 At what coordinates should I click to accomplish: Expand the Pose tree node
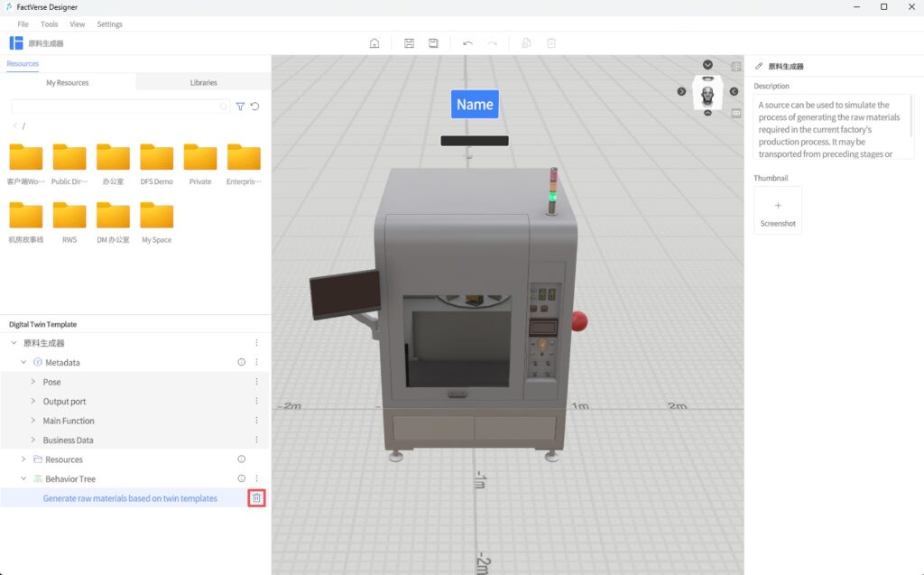coord(33,383)
